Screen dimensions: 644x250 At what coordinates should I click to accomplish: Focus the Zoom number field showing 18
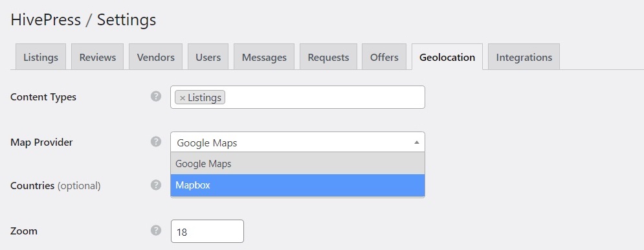pos(207,231)
